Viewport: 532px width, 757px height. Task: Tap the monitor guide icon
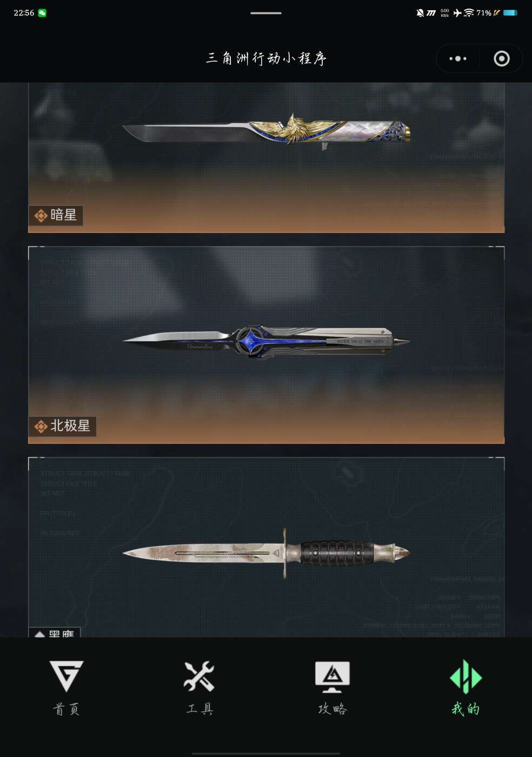(x=332, y=677)
